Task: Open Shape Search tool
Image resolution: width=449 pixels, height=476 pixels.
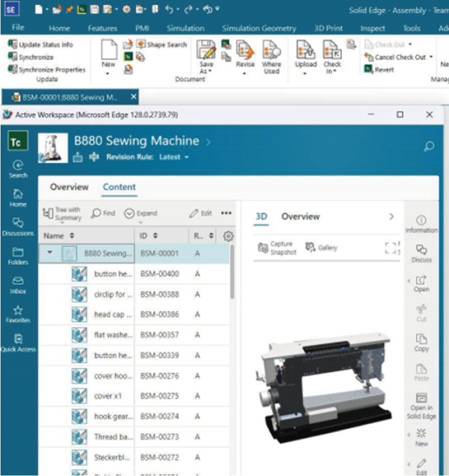Action: coord(162,45)
